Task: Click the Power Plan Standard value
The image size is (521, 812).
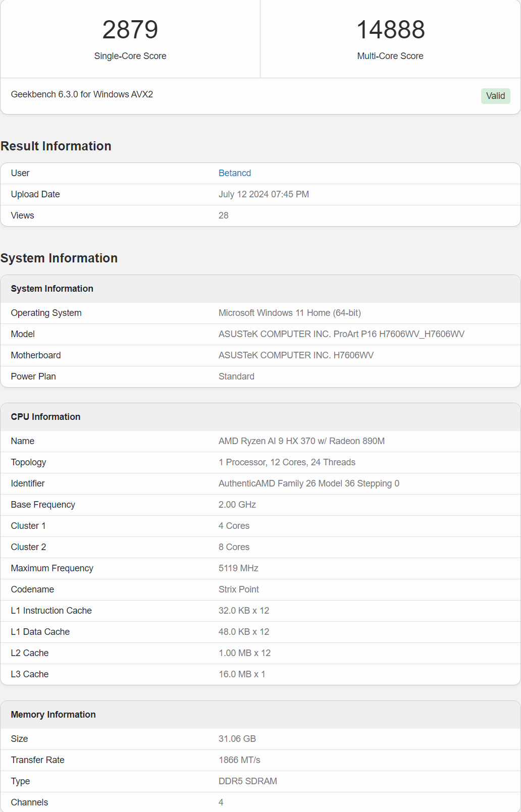Action: click(x=236, y=376)
